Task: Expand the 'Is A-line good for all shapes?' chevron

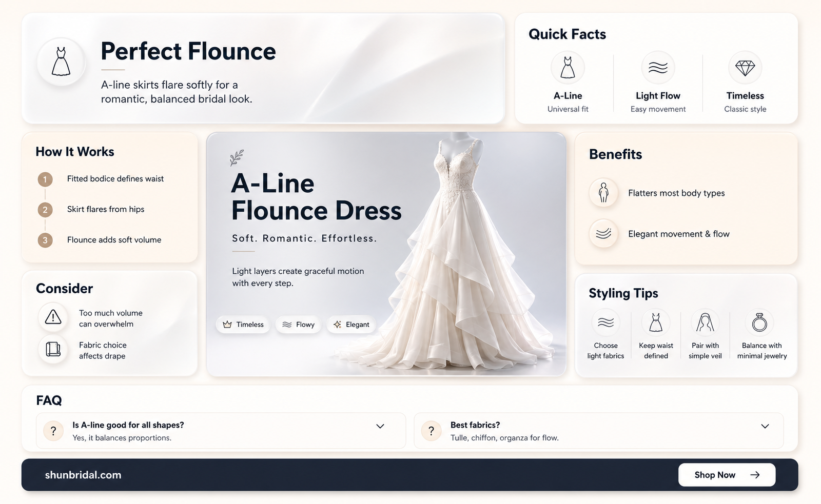Action: [380, 426]
